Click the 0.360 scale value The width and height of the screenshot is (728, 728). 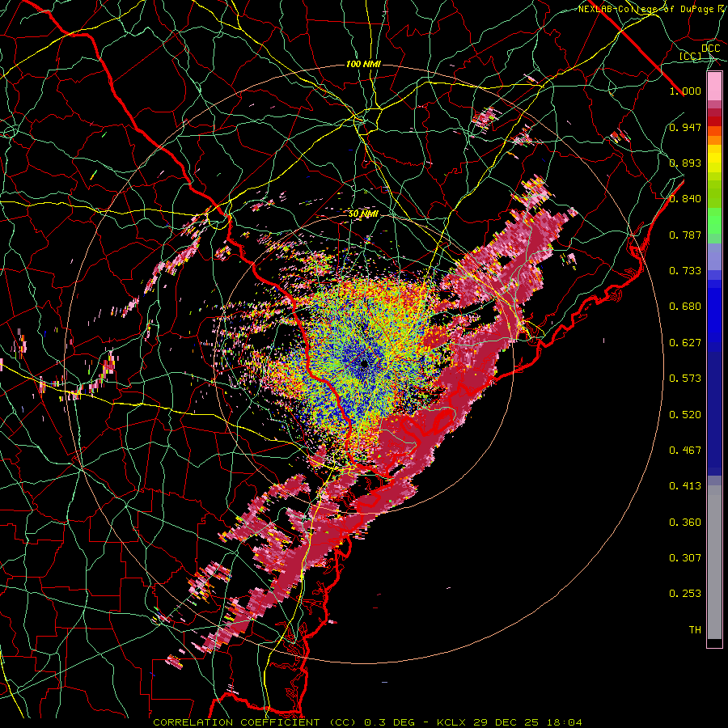(x=685, y=523)
